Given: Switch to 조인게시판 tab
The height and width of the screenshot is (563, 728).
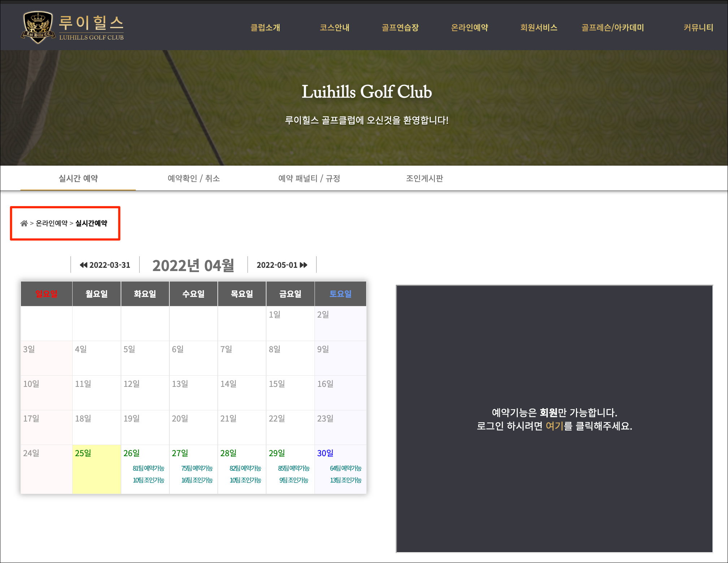Looking at the screenshot, I should click(x=424, y=178).
